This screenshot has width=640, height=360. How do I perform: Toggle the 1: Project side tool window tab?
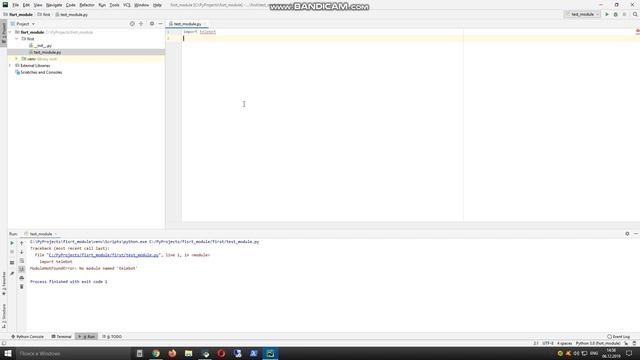tap(4, 33)
